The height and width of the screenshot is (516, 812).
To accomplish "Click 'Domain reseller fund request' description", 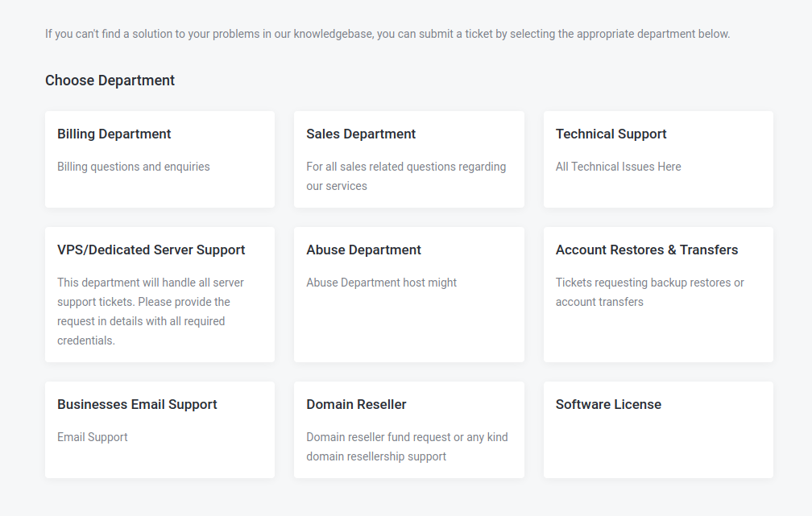I will pos(407,447).
